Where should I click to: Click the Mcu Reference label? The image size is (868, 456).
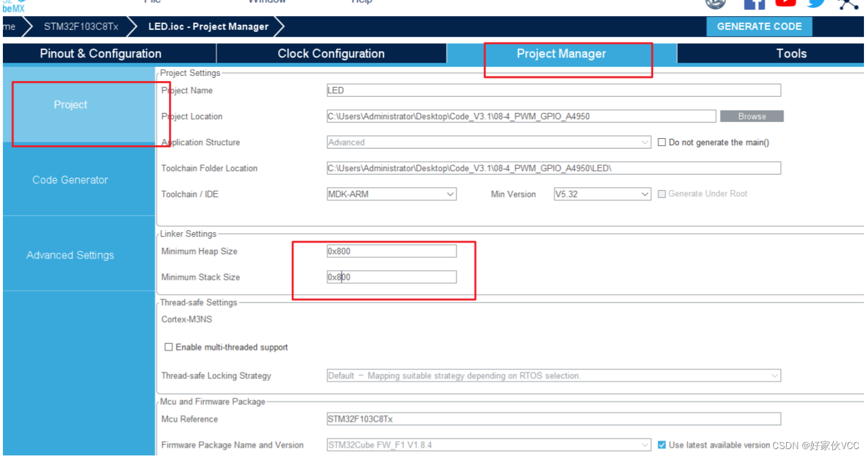point(190,419)
